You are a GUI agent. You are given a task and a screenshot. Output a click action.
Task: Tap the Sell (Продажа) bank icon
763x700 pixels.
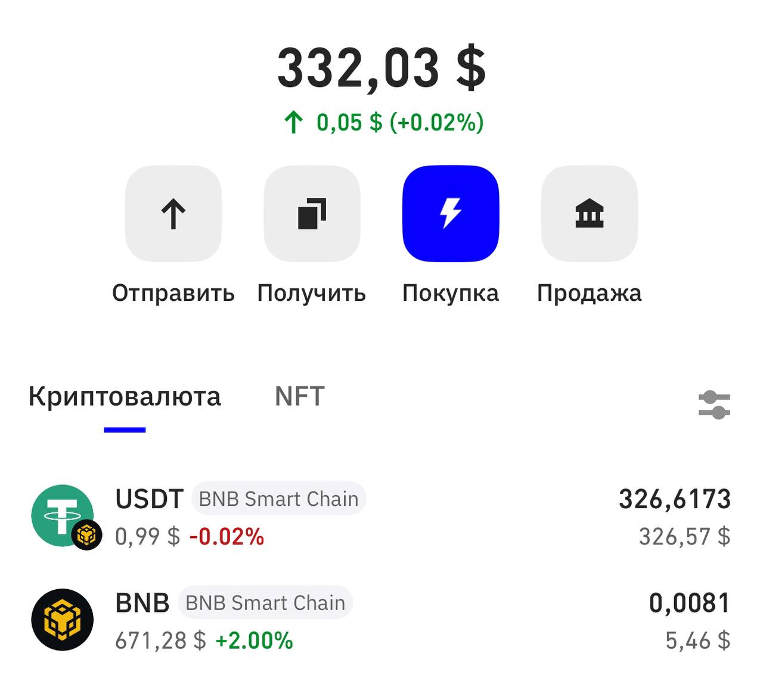[590, 213]
